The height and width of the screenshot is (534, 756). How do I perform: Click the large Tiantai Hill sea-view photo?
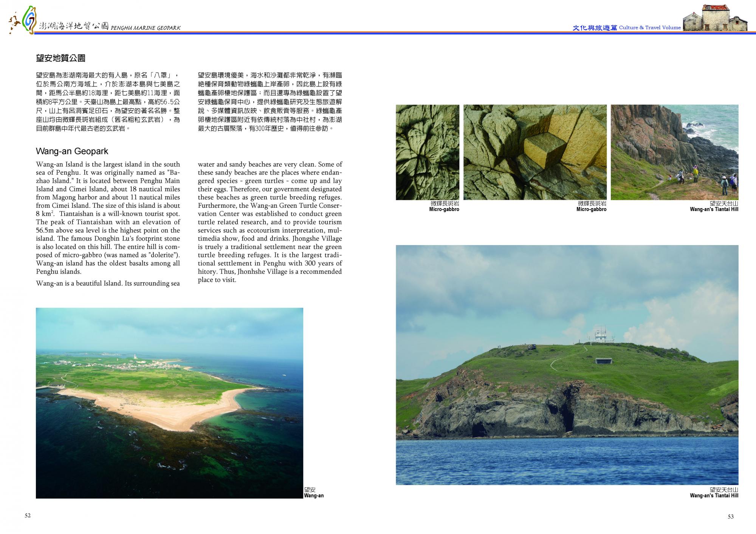567,365
